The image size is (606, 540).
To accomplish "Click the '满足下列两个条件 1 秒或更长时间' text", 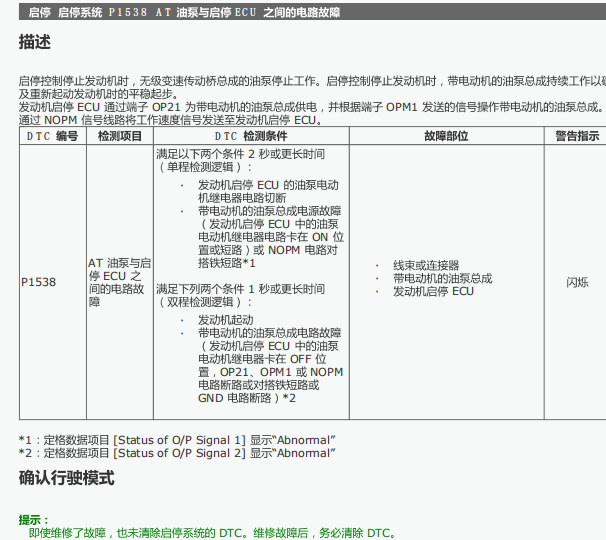I will (240, 289).
